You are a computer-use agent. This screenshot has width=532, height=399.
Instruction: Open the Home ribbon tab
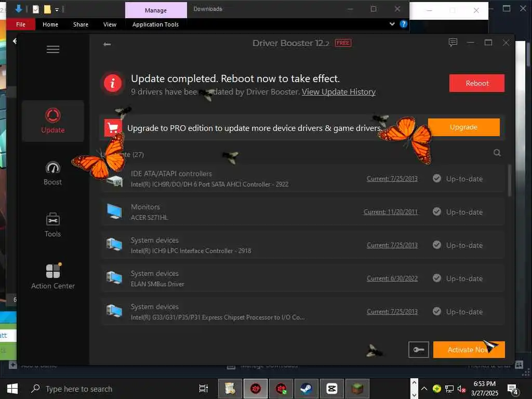[50, 24]
